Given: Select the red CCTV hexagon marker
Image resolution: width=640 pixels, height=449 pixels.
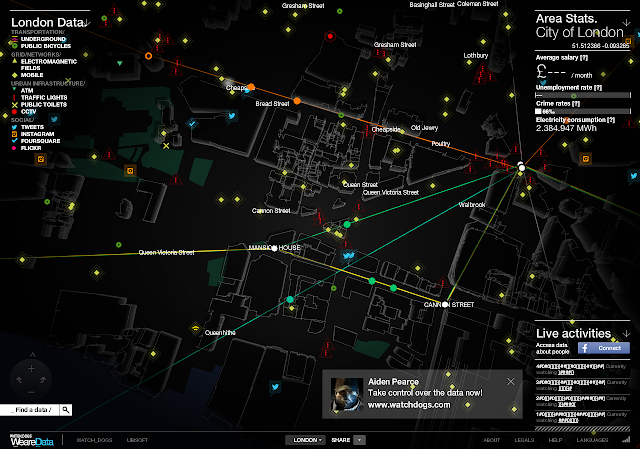Looking at the screenshot, I should point(330,37).
